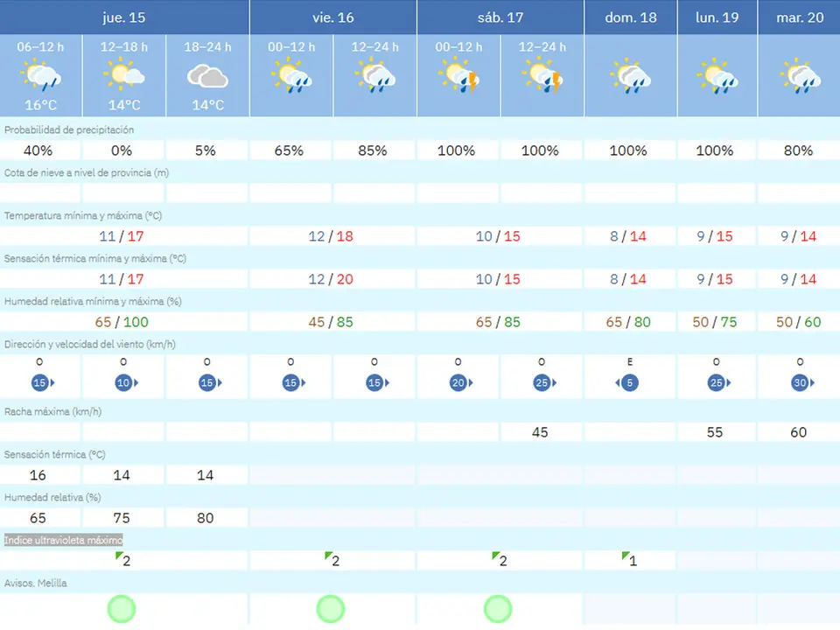The image size is (840, 630).
Task: Click the Probabilidad de precipitación label
Action: pos(69,129)
